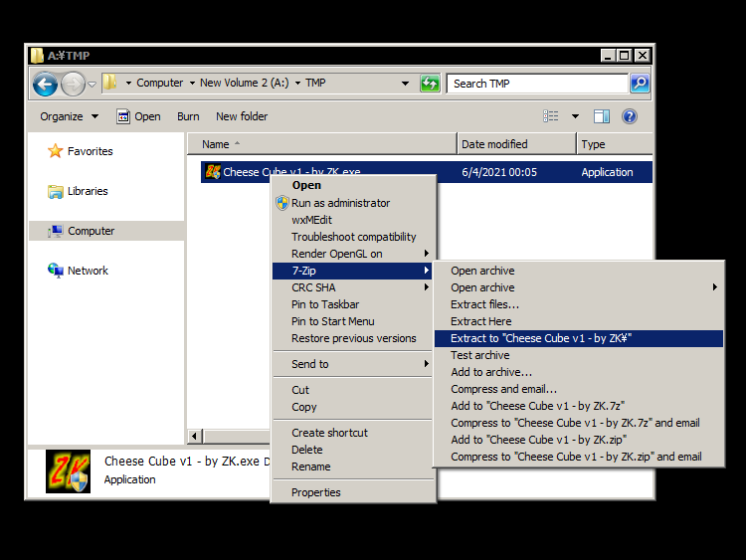Screen dimensions: 746x560
Task: Choose Extract files... in 7-Zip submenu
Action: (579, 304)
